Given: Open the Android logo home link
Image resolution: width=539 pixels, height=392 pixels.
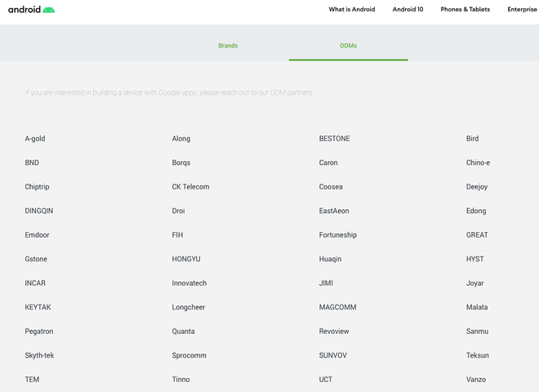Looking at the screenshot, I should [x=31, y=9].
